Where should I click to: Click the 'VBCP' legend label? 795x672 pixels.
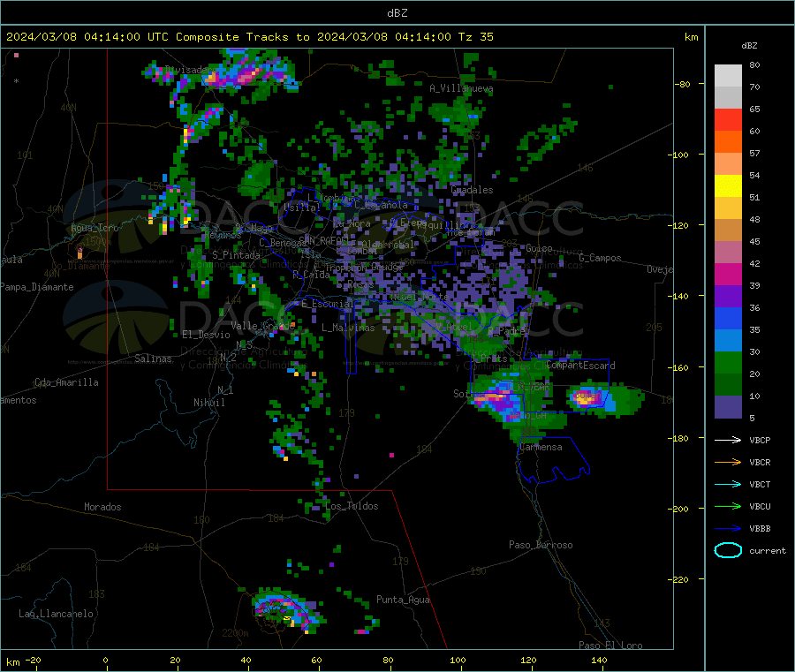coord(760,440)
